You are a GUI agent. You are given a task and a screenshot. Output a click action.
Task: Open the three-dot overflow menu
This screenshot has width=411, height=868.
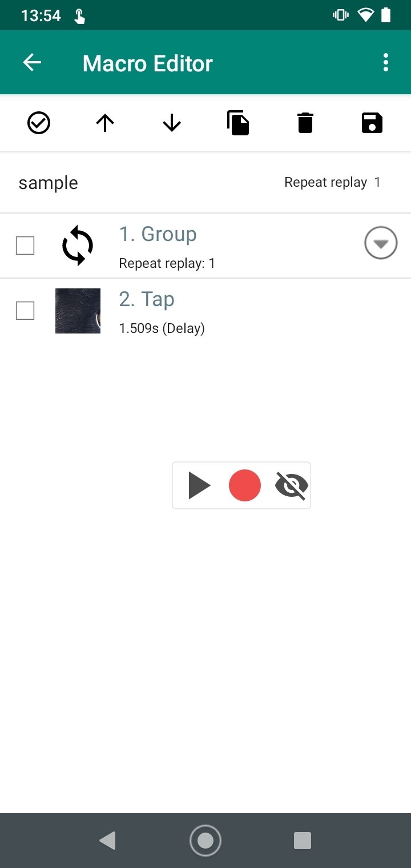tap(386, 62)
